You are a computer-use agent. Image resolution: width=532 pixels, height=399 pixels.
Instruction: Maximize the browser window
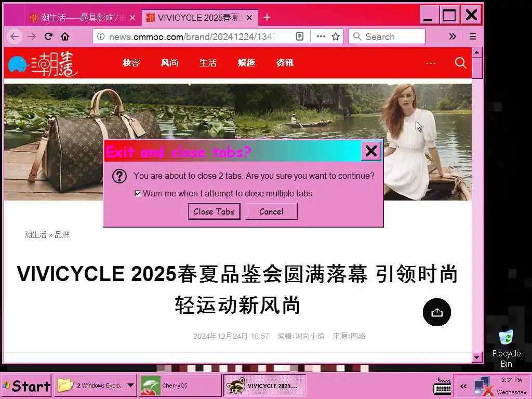coord(449,15)
